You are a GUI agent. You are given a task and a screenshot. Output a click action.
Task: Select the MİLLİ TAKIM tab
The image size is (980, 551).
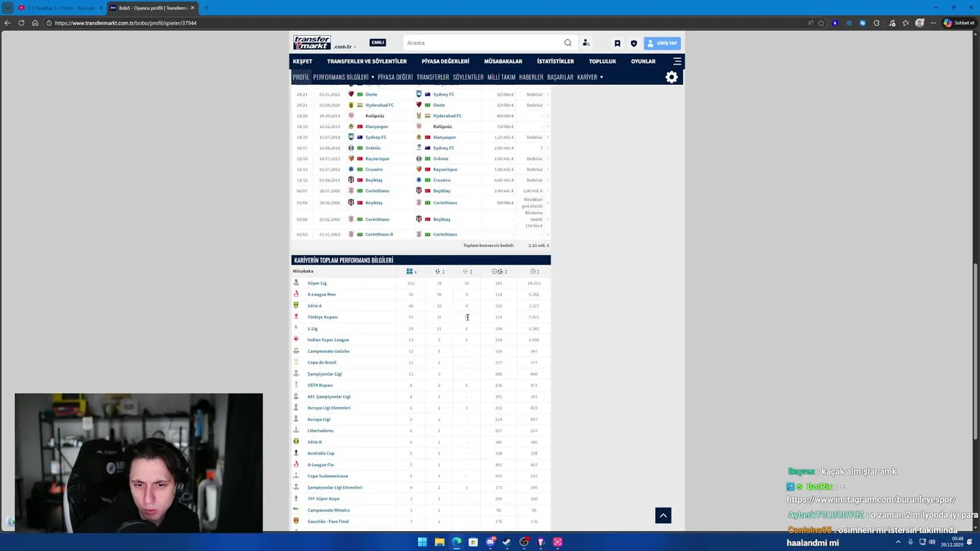pos(501,77)
